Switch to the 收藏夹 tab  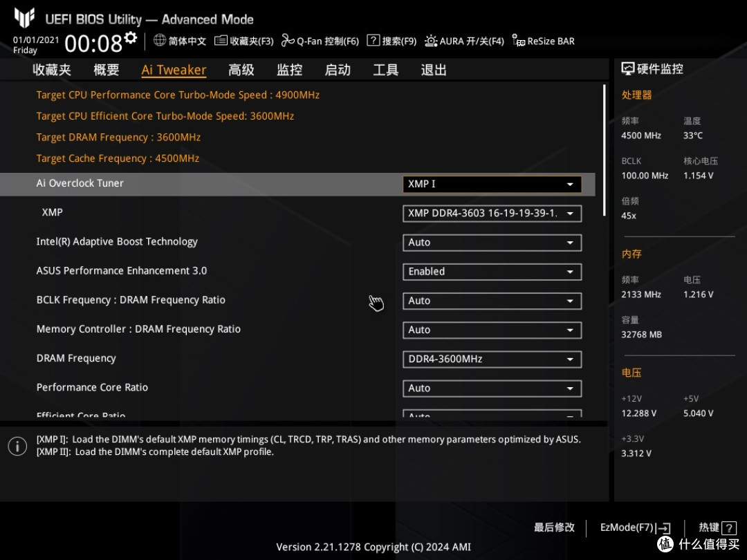pyautogui.click(x=52, y=70)
